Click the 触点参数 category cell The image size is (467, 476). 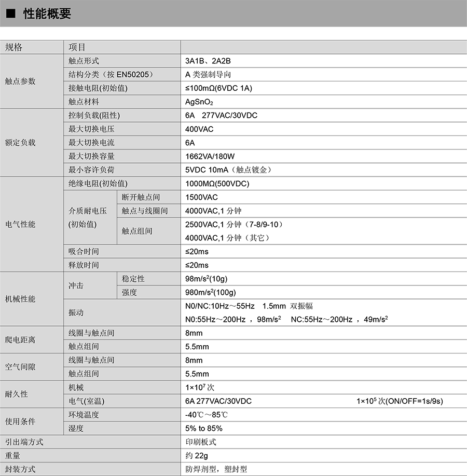pyautogui.click(x=20, y=81)
